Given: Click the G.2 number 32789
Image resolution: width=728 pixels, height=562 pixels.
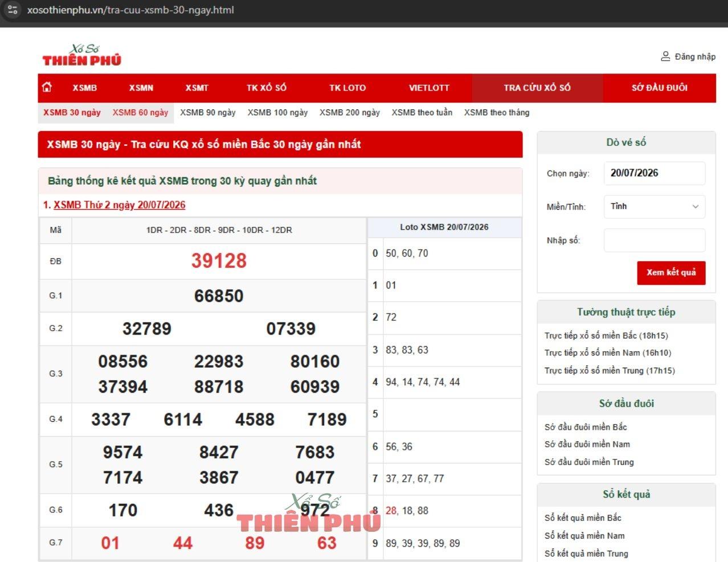Looking at the screenshot, I should (x=147, y=328).
